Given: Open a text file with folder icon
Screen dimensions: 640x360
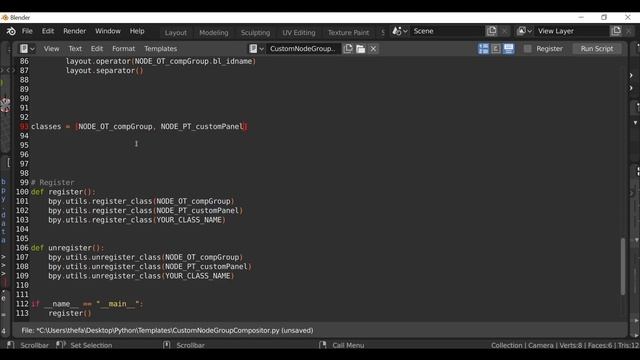Looking at the screenshot, I should [360, 49].
